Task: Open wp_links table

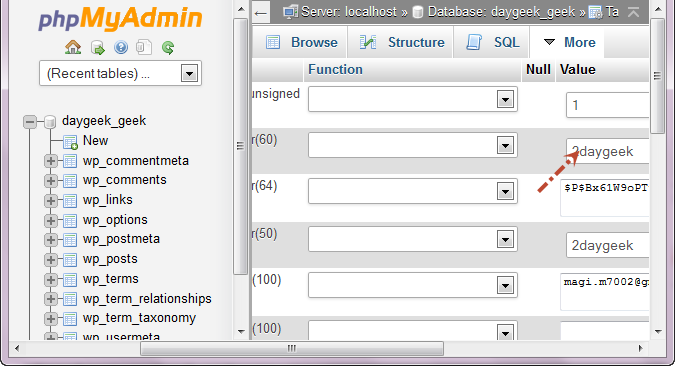Action: pos(108,200)
